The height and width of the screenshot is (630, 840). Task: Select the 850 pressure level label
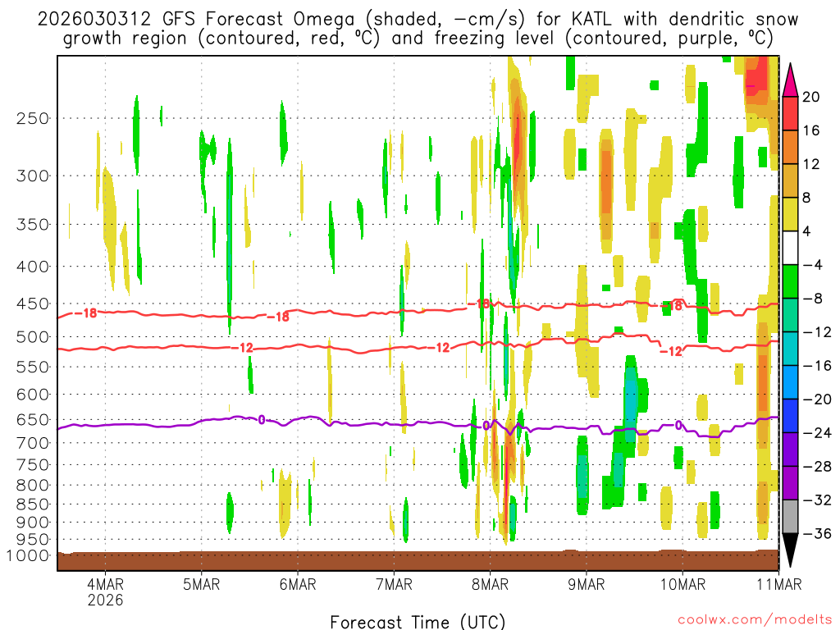click(x=33, y=504)
